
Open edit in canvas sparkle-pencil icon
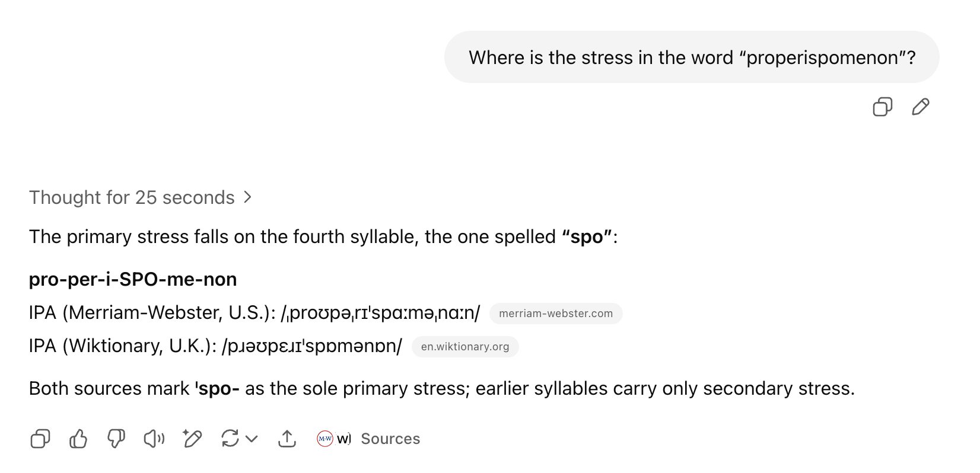[x=192, y=439]
